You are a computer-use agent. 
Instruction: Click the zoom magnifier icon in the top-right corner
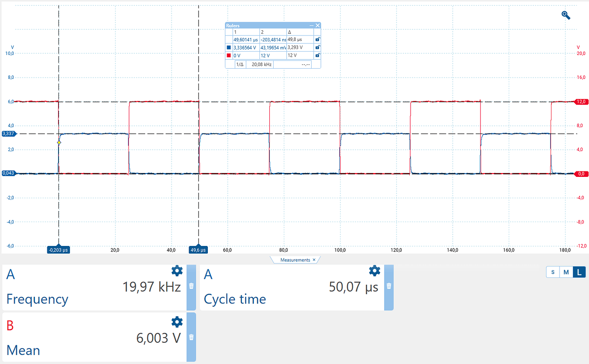pyautogui.click(x=566, y=15)
